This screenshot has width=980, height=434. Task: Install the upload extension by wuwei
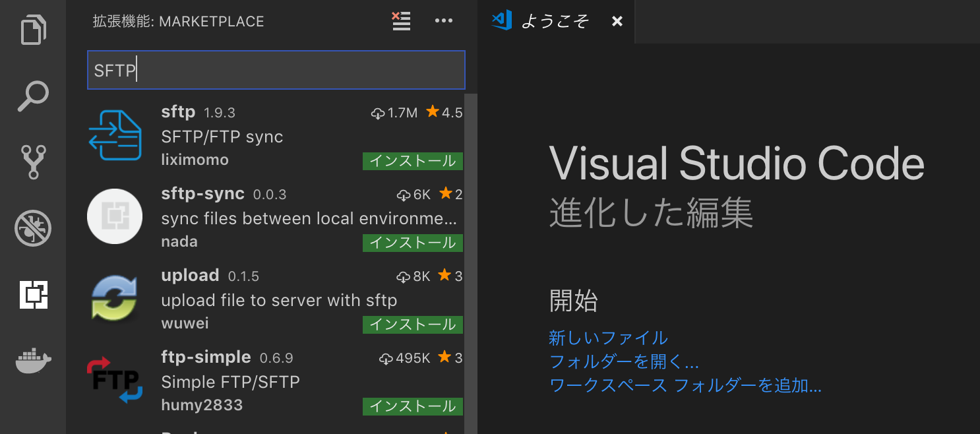pos(412,325)
